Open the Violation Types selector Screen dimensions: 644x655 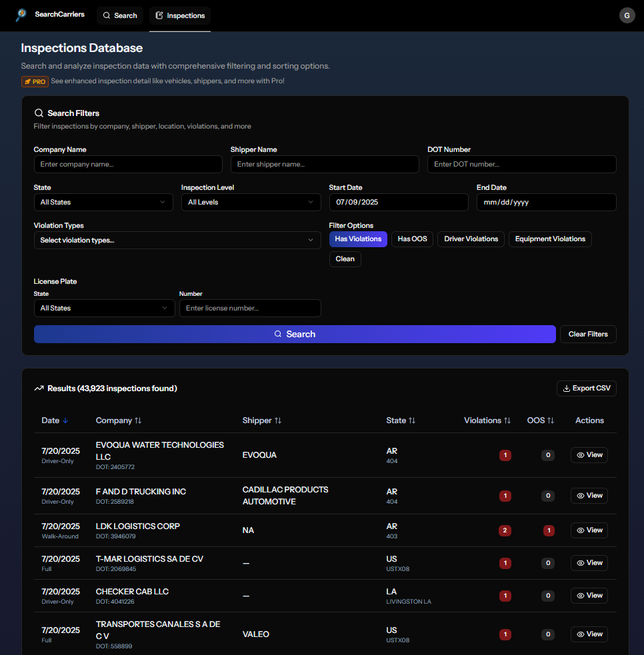click(177, 240)
